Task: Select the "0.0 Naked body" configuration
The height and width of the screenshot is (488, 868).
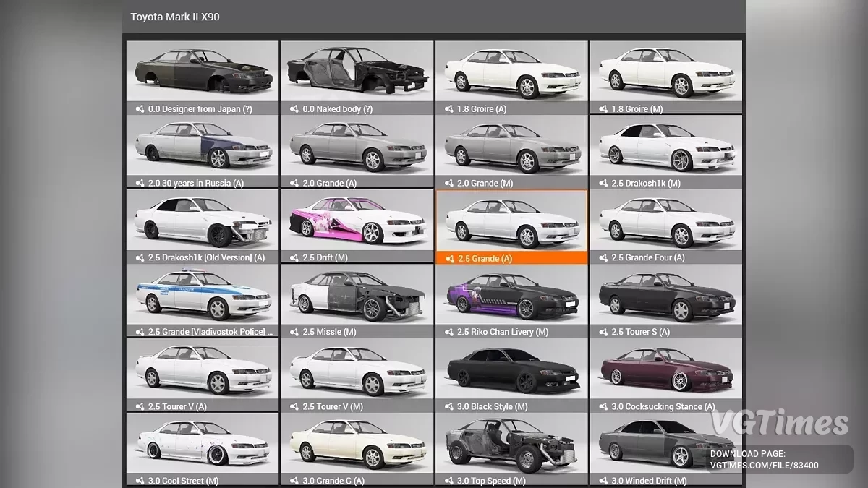Action: (357, 72)
